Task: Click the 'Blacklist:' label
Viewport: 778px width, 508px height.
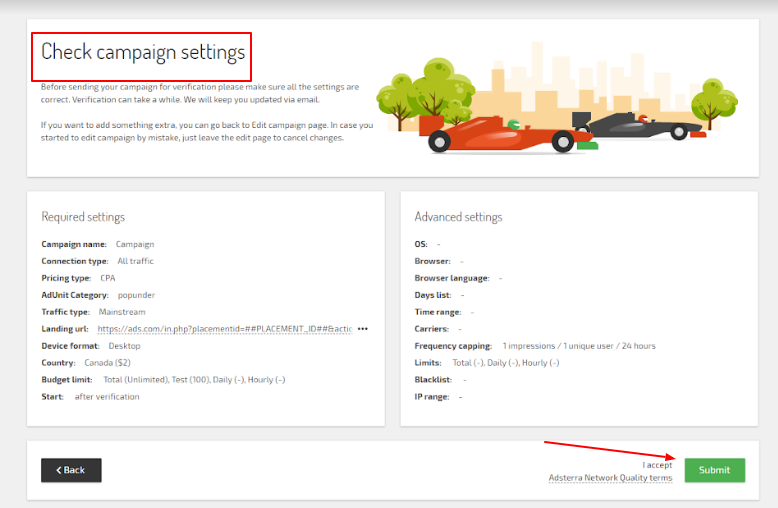Action: click(433, 380)
